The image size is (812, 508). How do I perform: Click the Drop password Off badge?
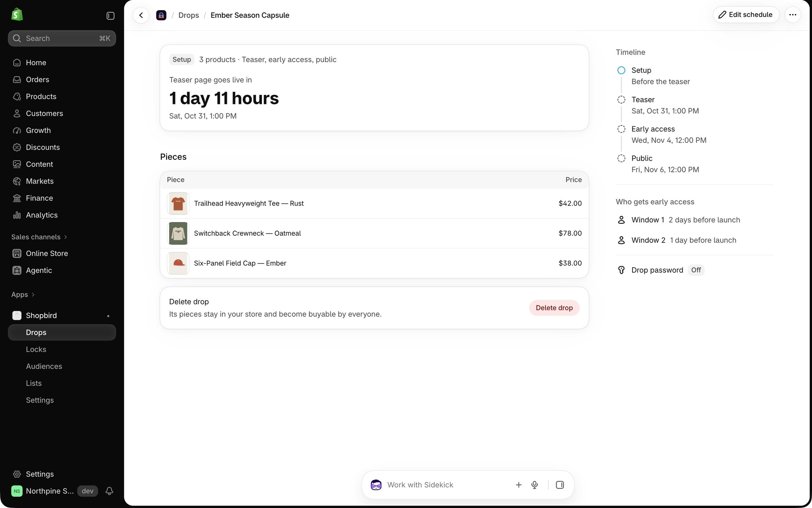click(x=696, y=270)
